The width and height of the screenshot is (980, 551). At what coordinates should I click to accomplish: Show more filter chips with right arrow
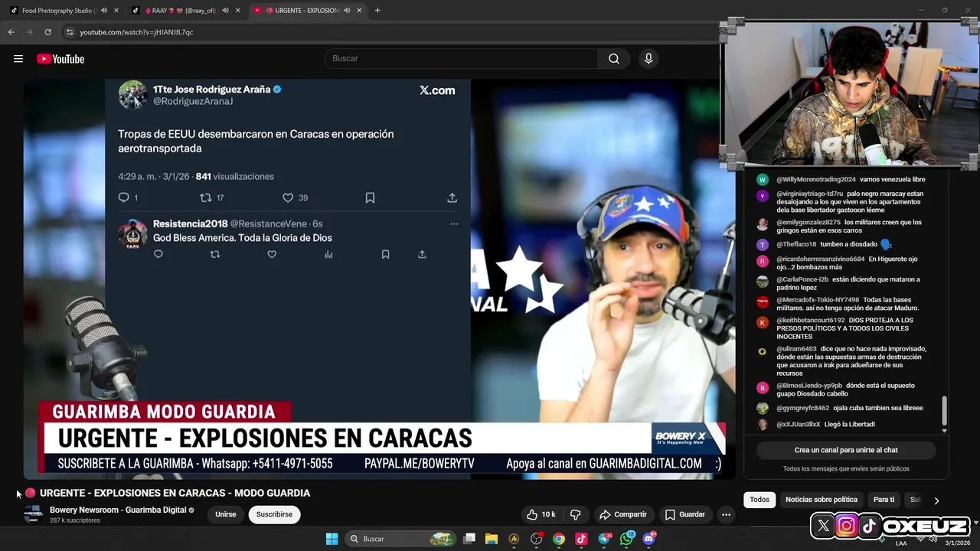936,500
